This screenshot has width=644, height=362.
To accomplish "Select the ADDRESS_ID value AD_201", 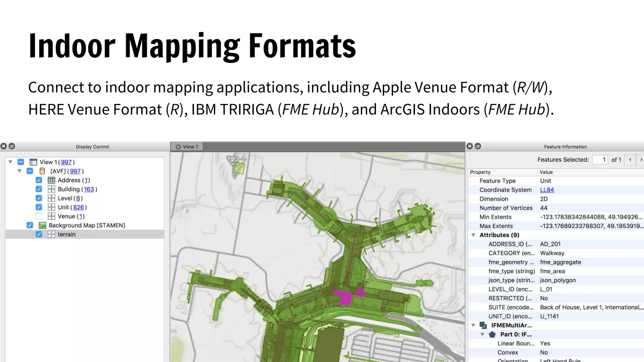I will 550,244.
